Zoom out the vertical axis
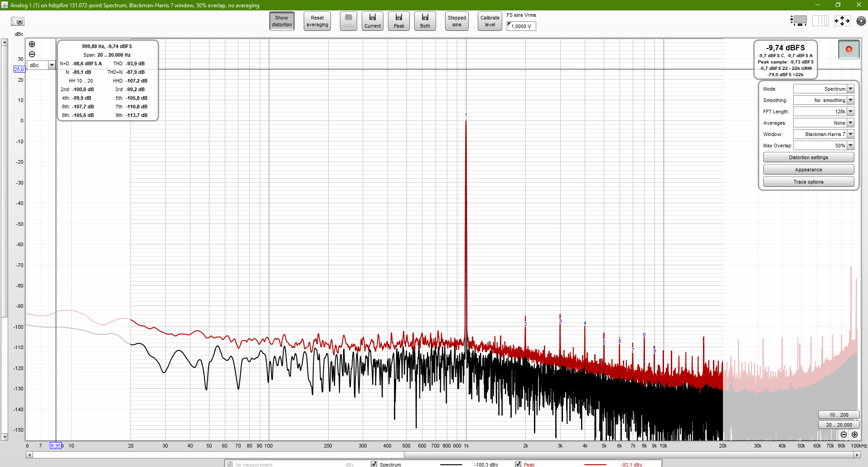This screenshot has width=868, height=467. point(32,54)
